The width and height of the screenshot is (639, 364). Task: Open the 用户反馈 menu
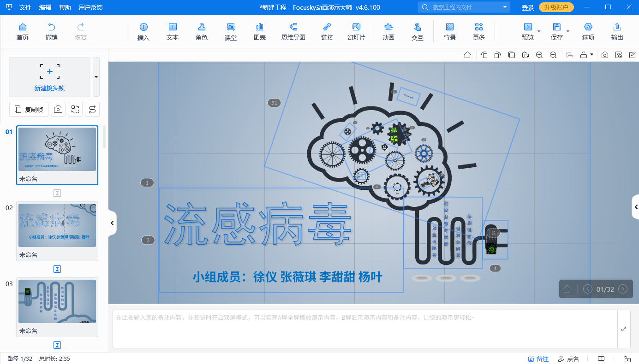tap(91, 7)
